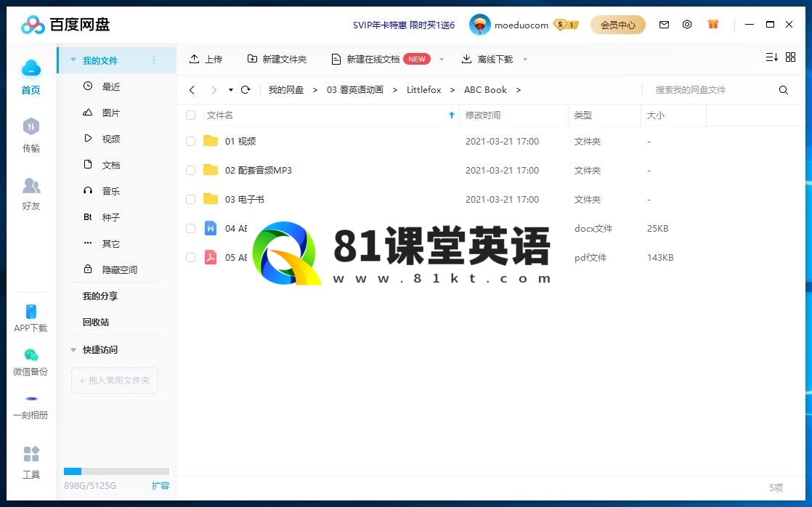Check the box for 01 视频

190,141
